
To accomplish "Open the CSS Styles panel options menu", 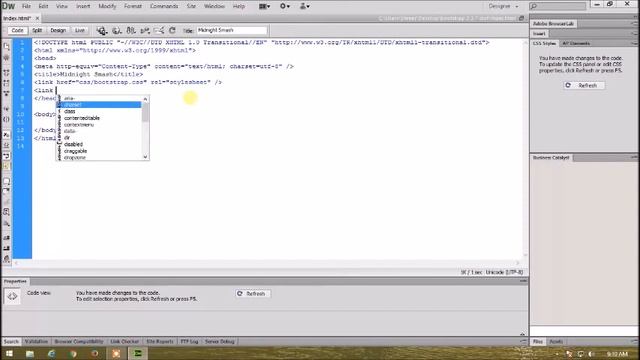I will pos(634,43).
